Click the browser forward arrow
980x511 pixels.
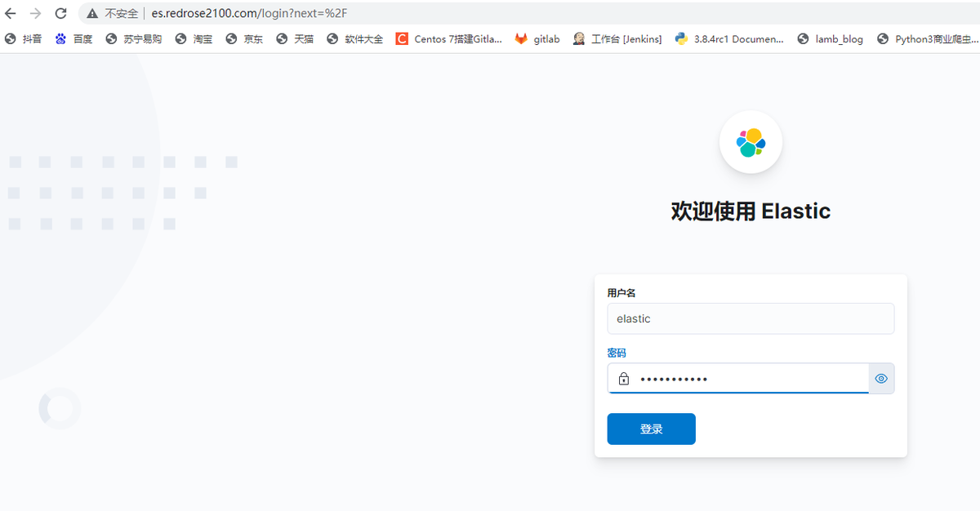pos(35,13)
